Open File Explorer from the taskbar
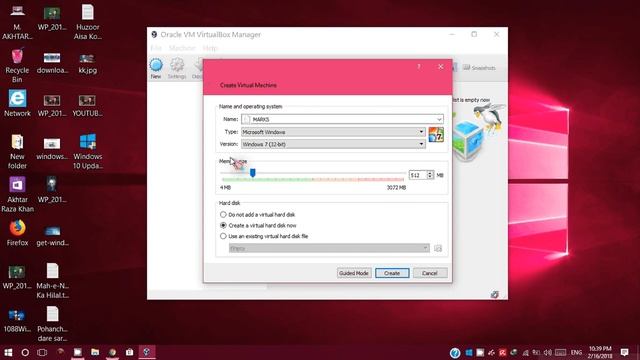The image size is (640, 360). coord(95,352)
